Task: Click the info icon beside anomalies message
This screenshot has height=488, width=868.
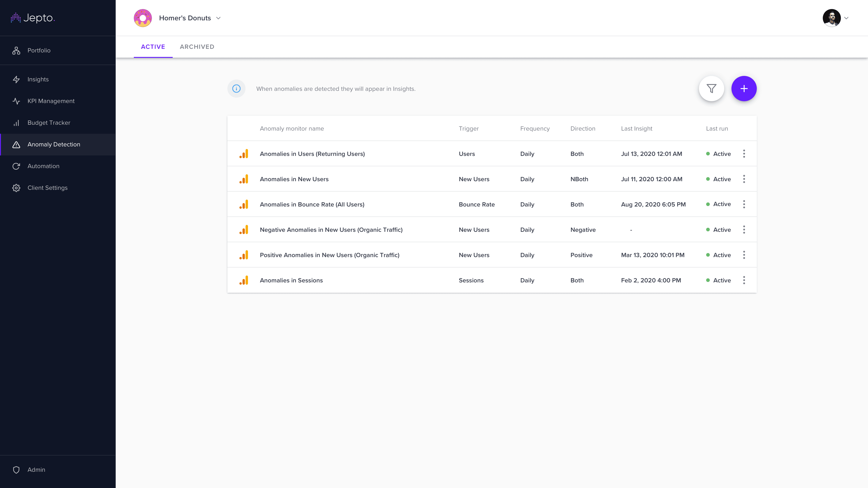Action: pos(236,89)
